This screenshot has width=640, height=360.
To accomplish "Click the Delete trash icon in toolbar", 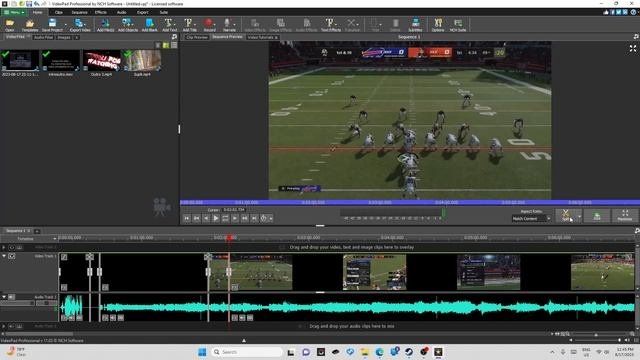I will [395, 25].
